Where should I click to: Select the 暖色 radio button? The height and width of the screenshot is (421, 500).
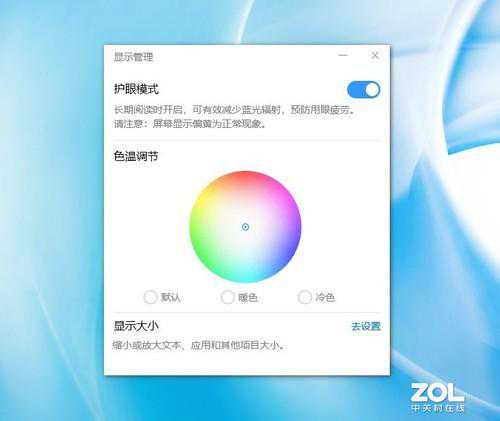pyautogui.click(x=227, y=297)
